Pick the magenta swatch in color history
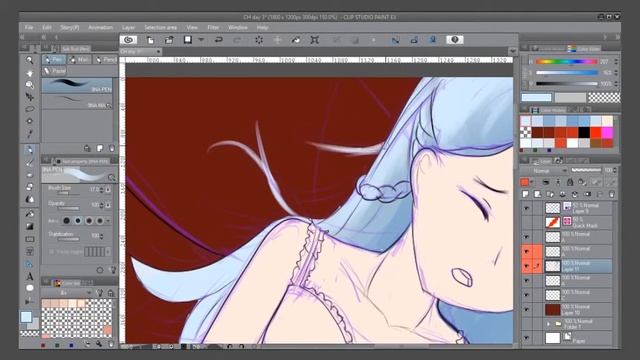640x360 pixels. (607, 132)
